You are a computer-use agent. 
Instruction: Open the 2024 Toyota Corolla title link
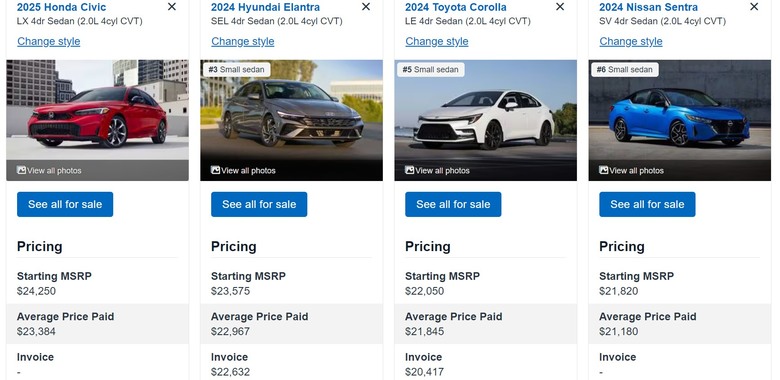point(456,7)
